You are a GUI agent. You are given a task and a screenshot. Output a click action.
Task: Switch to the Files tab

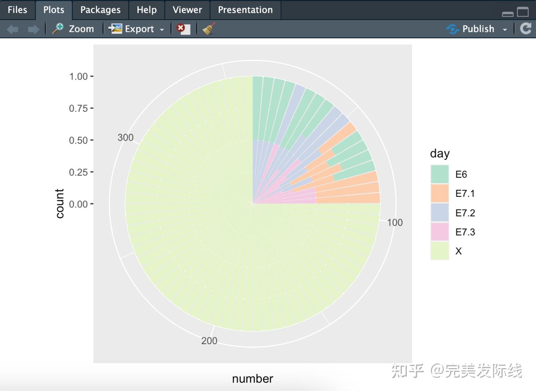coord(17,10)
